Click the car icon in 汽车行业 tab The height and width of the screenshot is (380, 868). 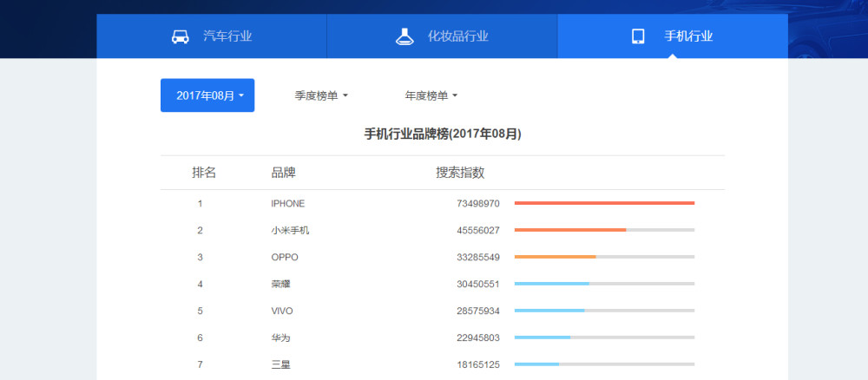tap(181, 36)
